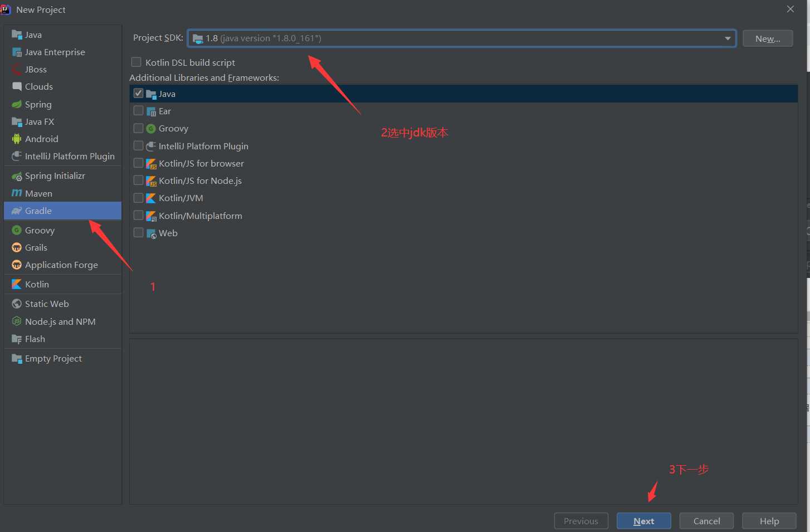Screen dimensions: 810x532
Task: Choose Kotlin project type label
Action: [x=37, y=284]
